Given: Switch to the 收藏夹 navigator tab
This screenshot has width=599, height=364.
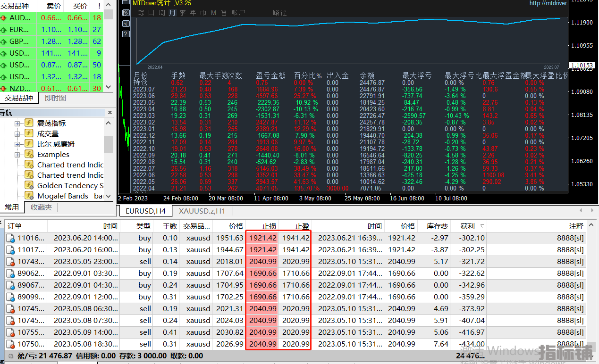Looking at the screenshot, I should click(41, 207).
